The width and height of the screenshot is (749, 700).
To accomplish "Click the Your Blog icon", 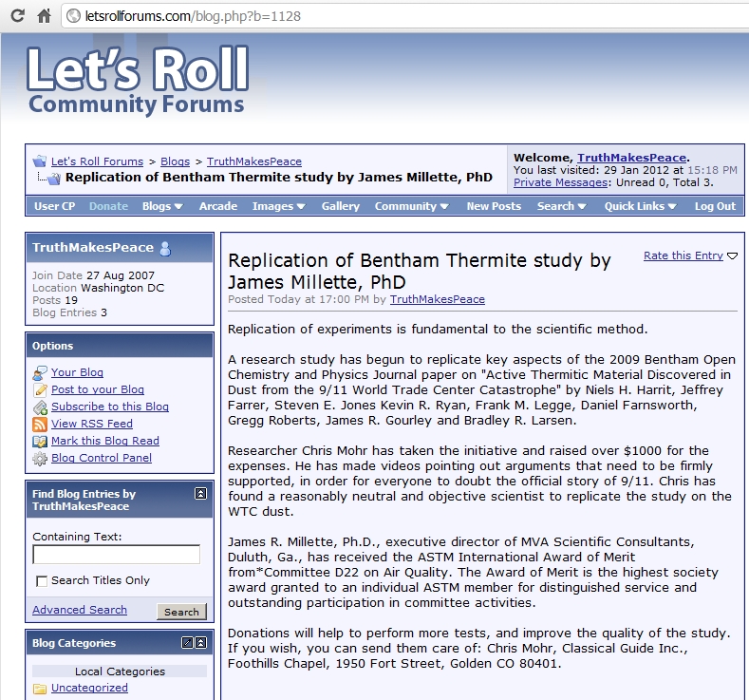I will coord(40,372).
